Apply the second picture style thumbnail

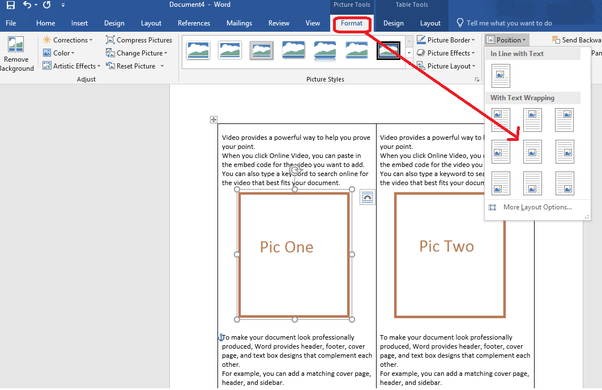[x=230, y=50]
